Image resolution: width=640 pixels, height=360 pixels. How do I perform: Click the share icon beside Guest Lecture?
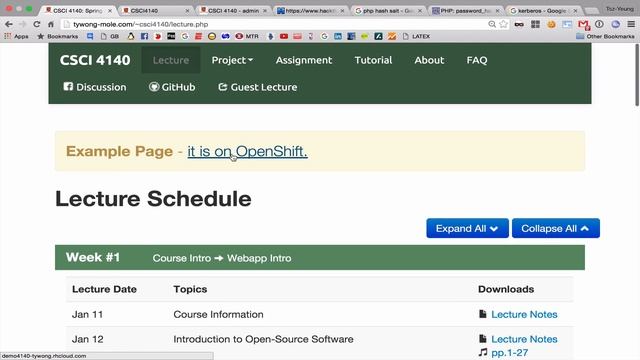(222, 87)
